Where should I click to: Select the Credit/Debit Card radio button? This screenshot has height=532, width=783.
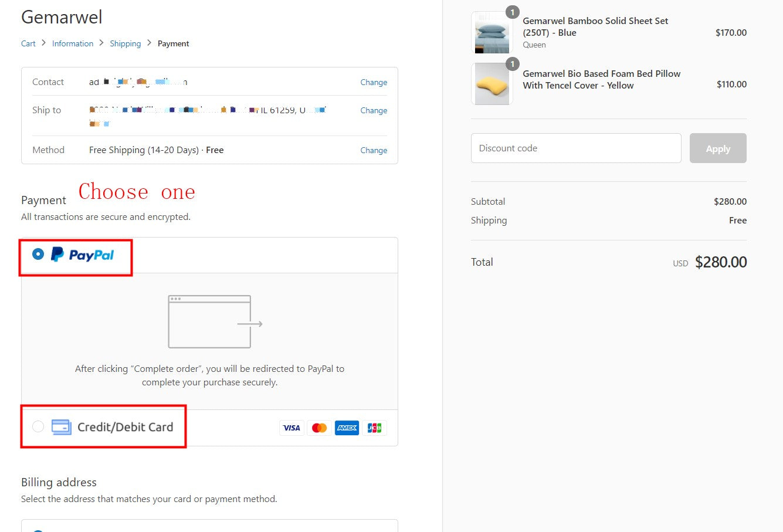tap(38, 426)
